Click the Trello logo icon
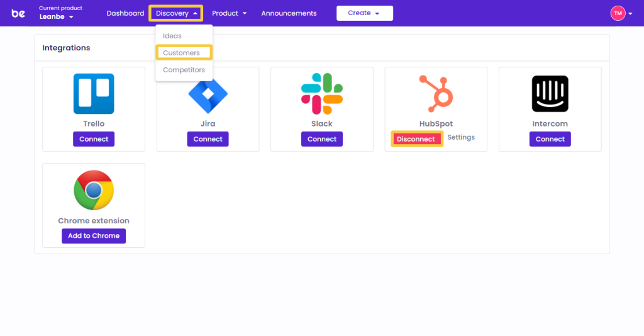 94,94
